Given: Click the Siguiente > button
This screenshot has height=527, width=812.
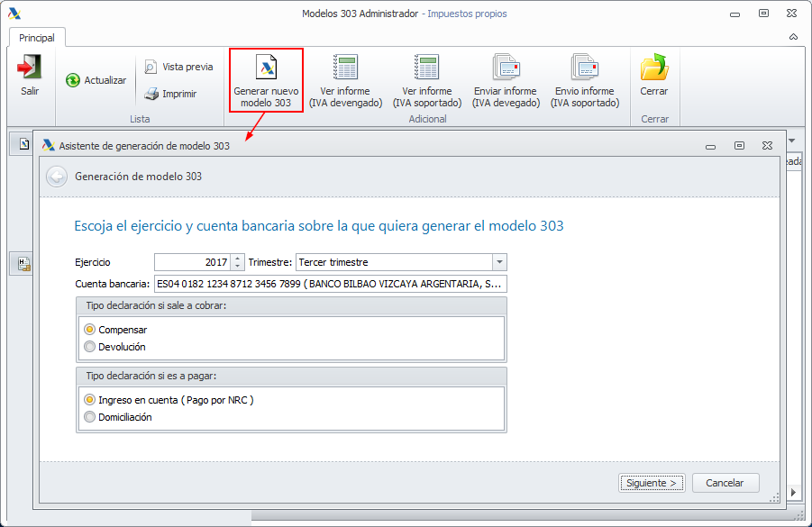Looking at the screenshot, I should (x=652, y=483).
